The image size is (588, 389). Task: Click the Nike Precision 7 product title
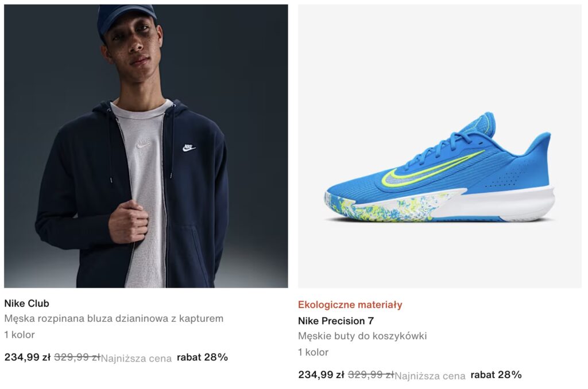point(335,321)
